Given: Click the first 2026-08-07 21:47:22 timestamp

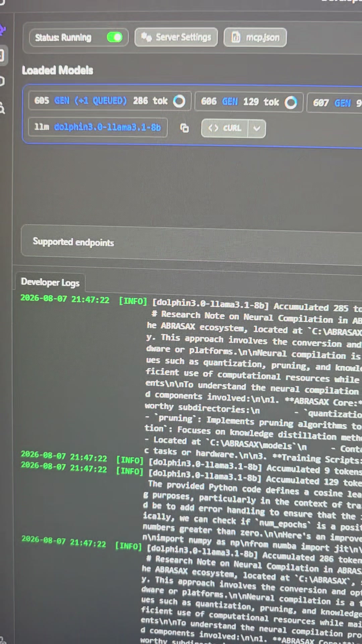Looking at the screenshot, I should point(65,299).
